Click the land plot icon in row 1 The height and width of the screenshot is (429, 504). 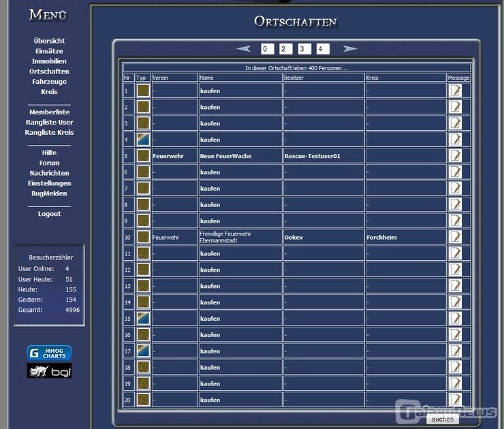coord(143,91)
